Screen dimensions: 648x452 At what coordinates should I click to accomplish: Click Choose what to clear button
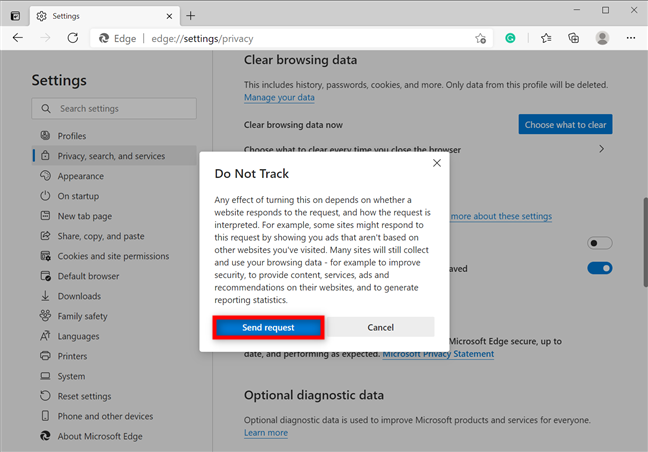click(565, 125)
